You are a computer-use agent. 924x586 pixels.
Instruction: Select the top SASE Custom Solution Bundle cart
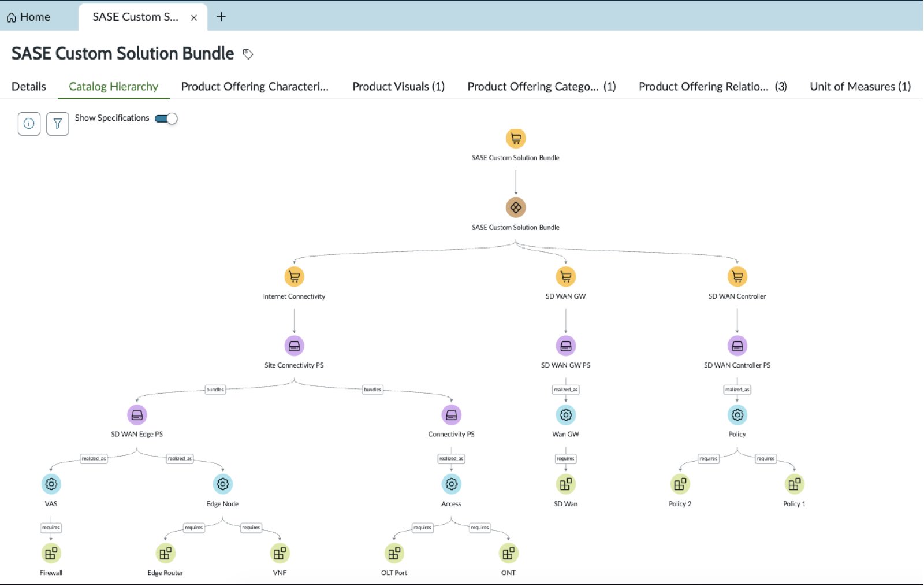point(516,139)
